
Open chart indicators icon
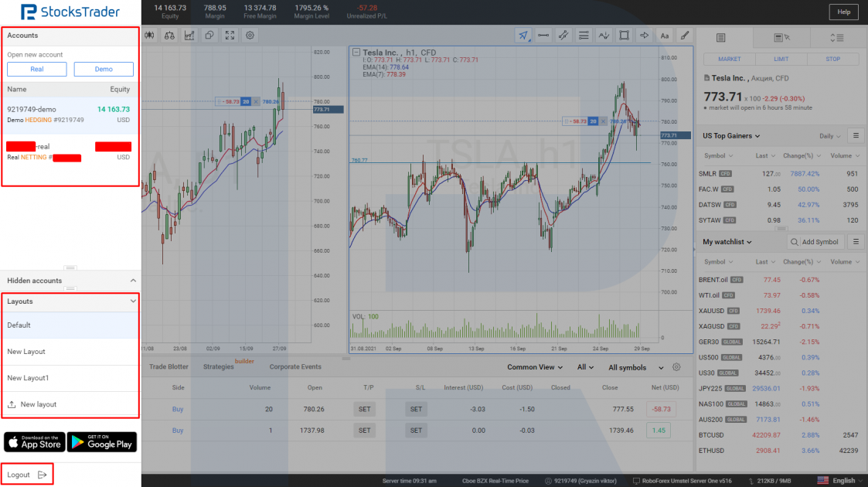[x=189, y=36]
